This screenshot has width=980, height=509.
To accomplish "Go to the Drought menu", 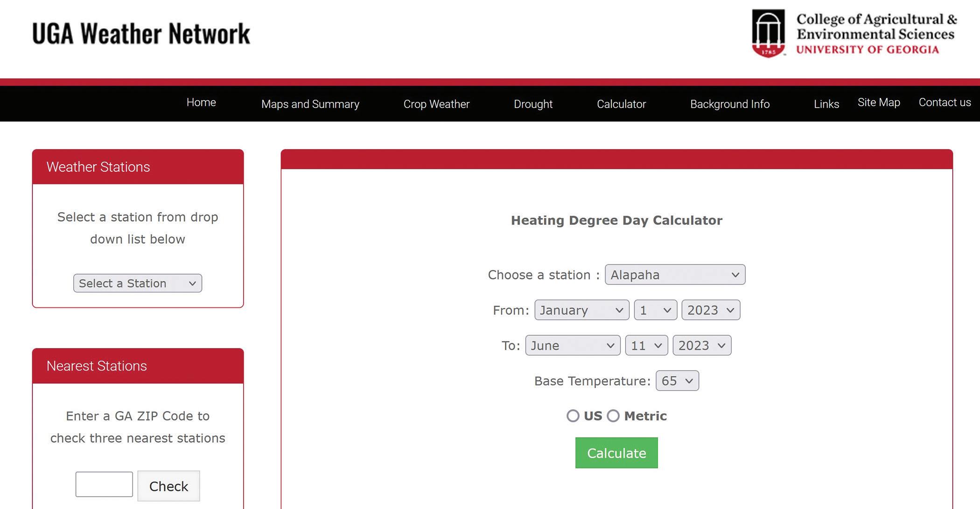I will point(533,104).
